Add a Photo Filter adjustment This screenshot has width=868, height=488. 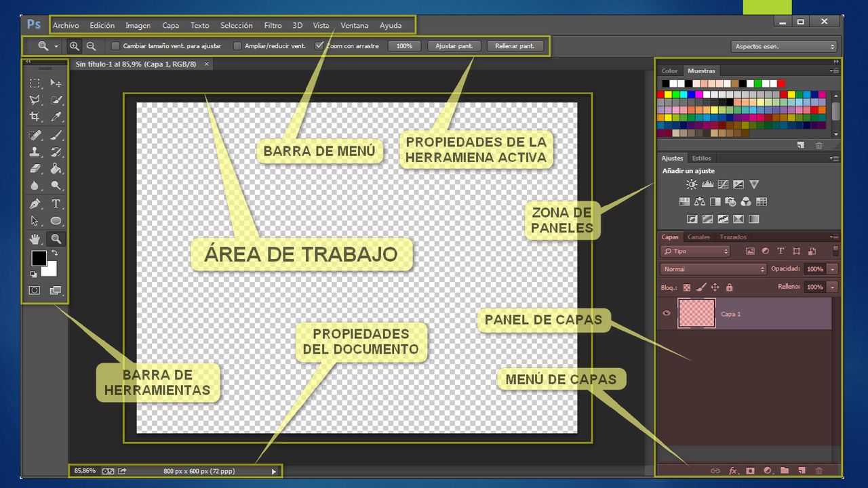point(730,202)
